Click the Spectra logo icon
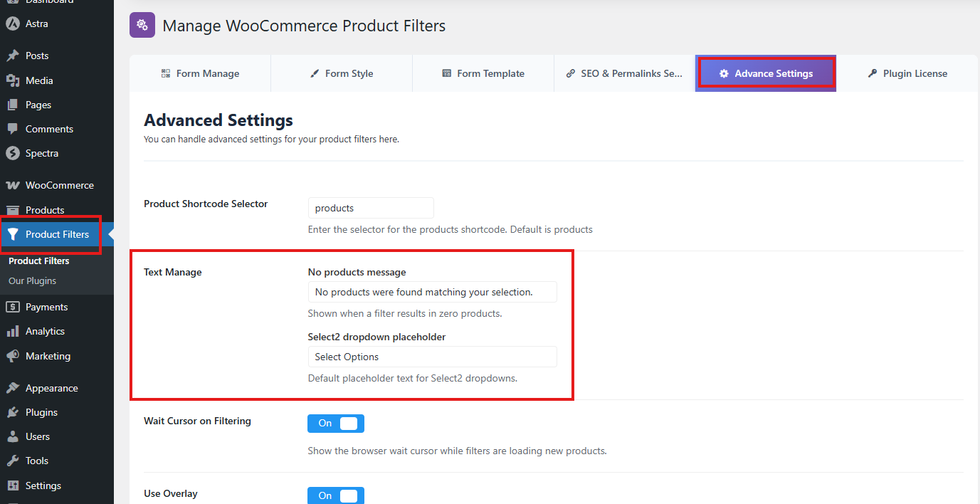 click(12, 153)
